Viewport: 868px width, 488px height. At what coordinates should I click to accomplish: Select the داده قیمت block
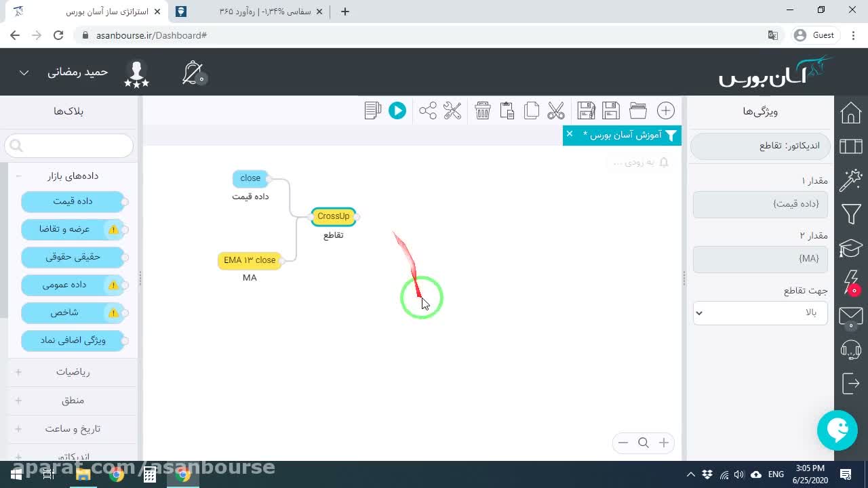coord(73,201)
